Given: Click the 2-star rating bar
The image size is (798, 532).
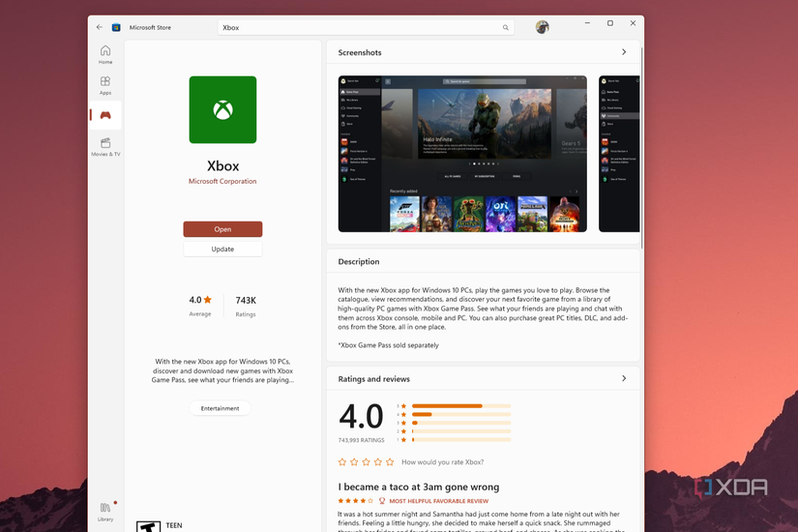Looking at the screenshot, I should point(461,431).
